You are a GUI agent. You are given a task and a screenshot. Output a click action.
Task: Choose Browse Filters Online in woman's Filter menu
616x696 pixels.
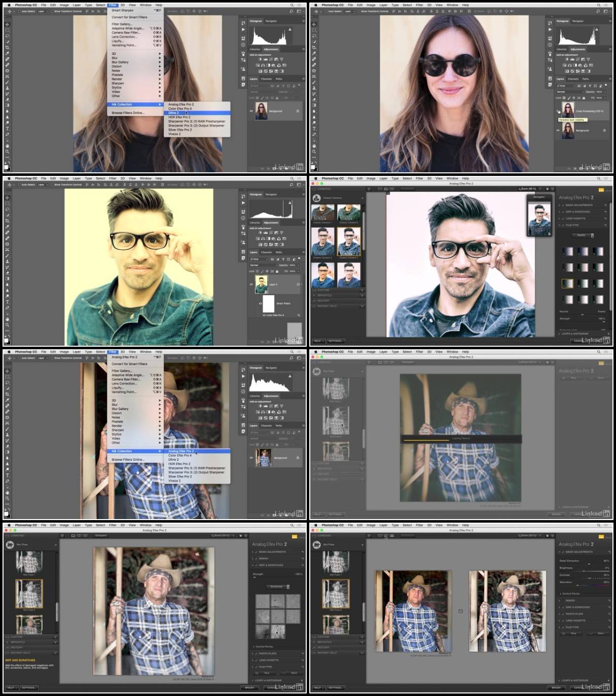point(128,113)
